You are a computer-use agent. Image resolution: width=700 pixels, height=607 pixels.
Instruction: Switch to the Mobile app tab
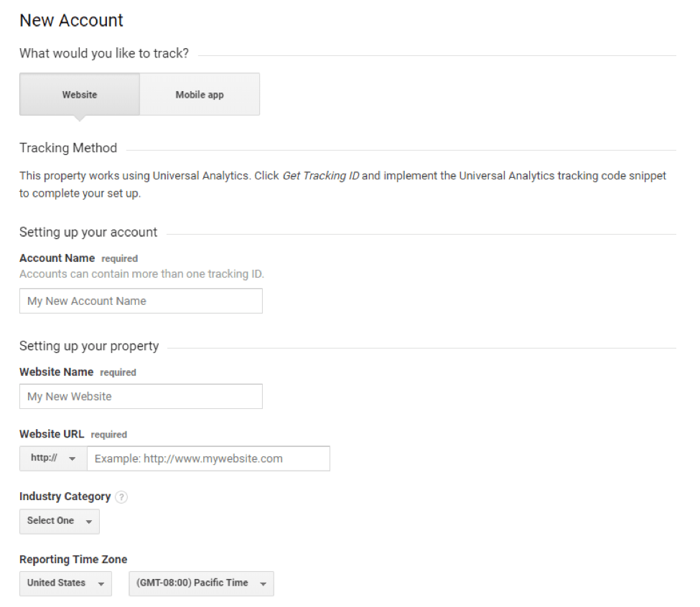pyautogui.click(x=200, y=94)
